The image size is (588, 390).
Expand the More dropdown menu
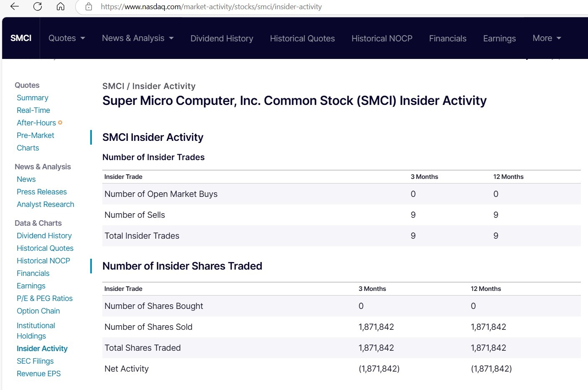click(547, 38)
